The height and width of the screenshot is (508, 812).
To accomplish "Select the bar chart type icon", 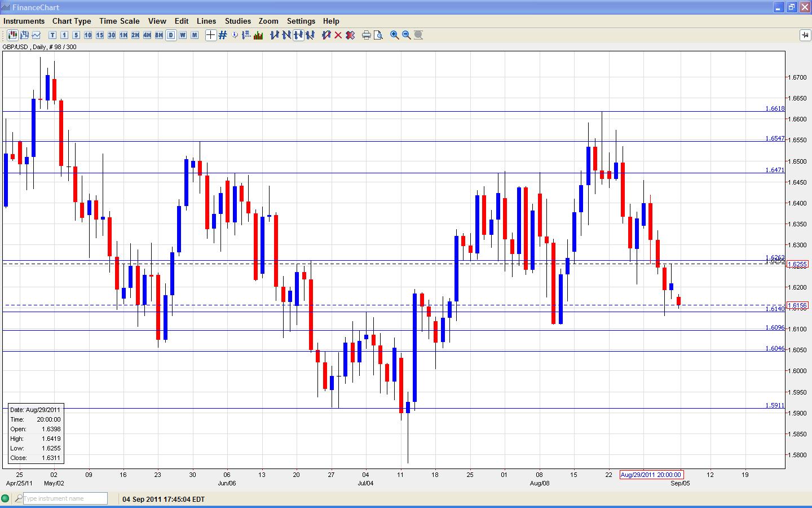I will tap(24, 35).
